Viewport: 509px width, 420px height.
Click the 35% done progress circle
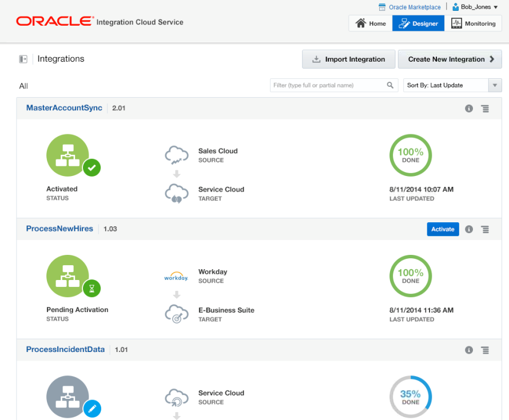coord(411,397)
